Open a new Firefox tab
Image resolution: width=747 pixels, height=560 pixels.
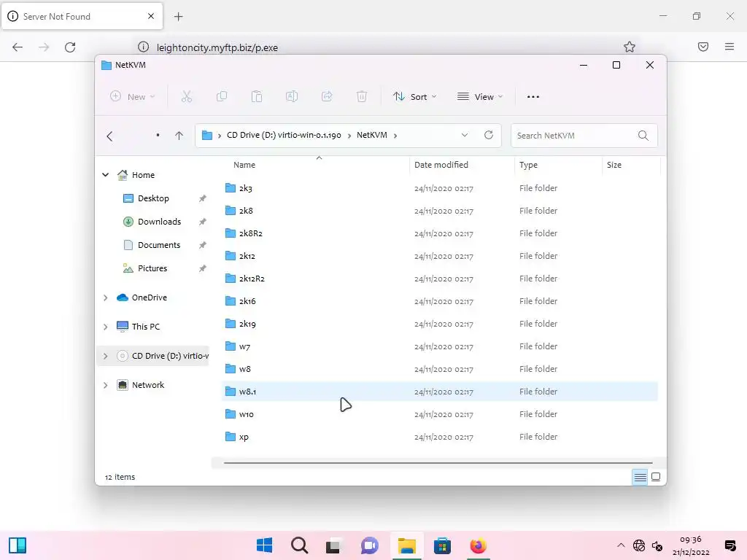[178, 17]
